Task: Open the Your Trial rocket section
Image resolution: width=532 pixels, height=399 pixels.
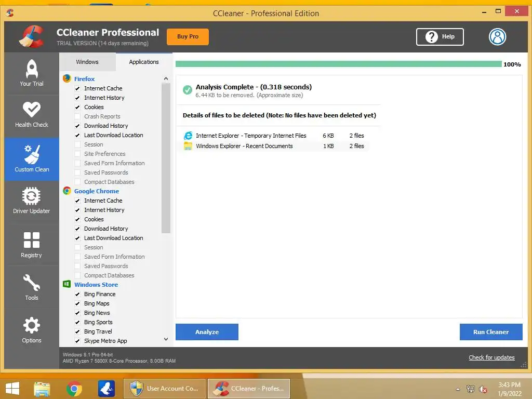Action: pos(32,73)
